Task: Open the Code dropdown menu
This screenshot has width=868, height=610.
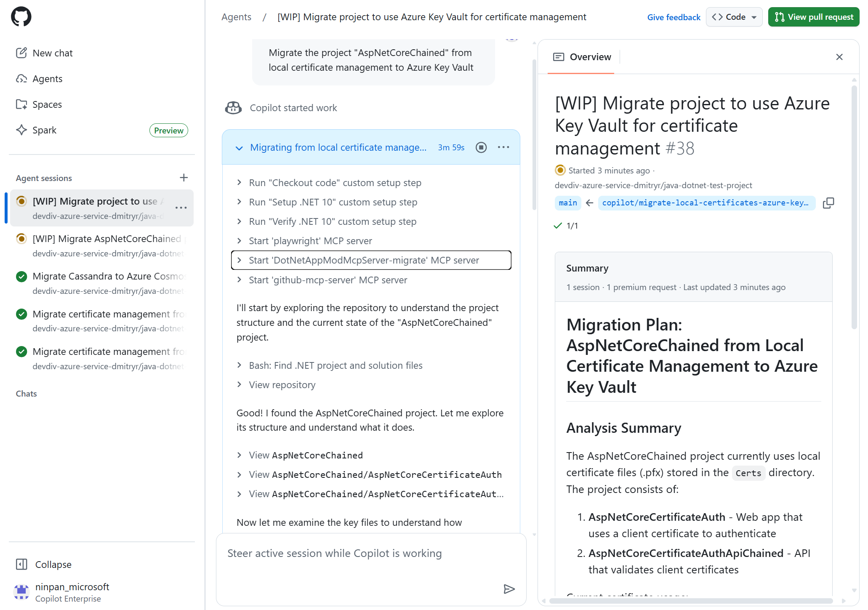Action: [734, 17]
